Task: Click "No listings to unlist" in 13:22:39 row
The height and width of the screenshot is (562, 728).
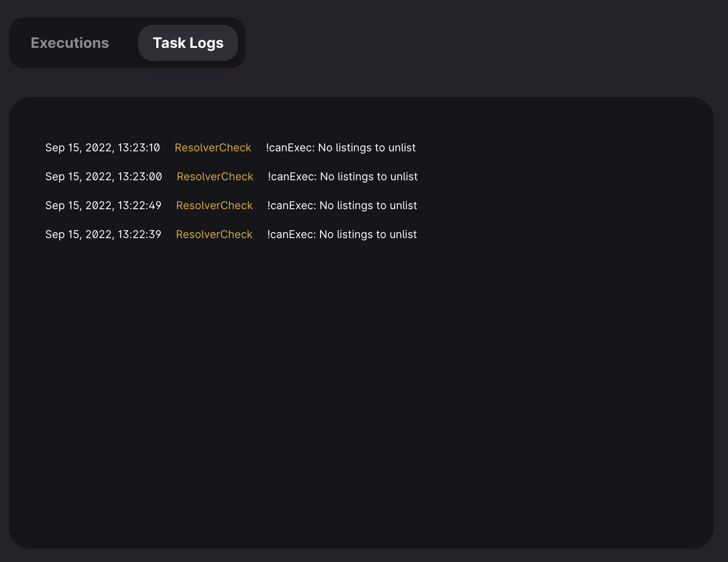Action: point(368,234)
